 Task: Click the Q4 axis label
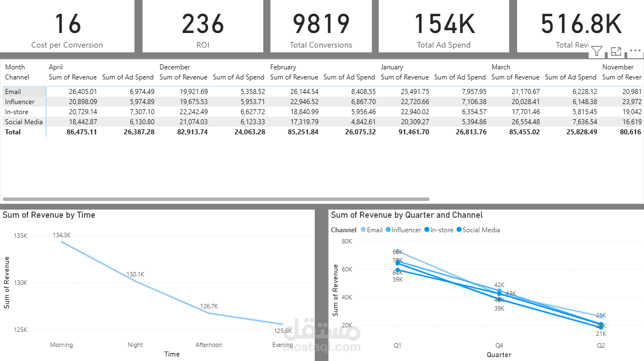click(499, 345)
